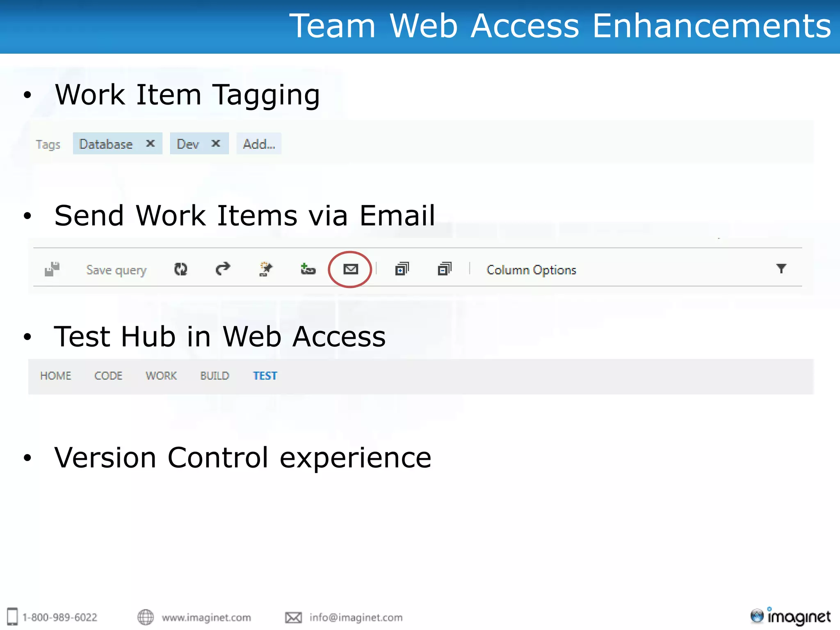
Task: Click the globe icon in footer
Action: click(146, 617)
